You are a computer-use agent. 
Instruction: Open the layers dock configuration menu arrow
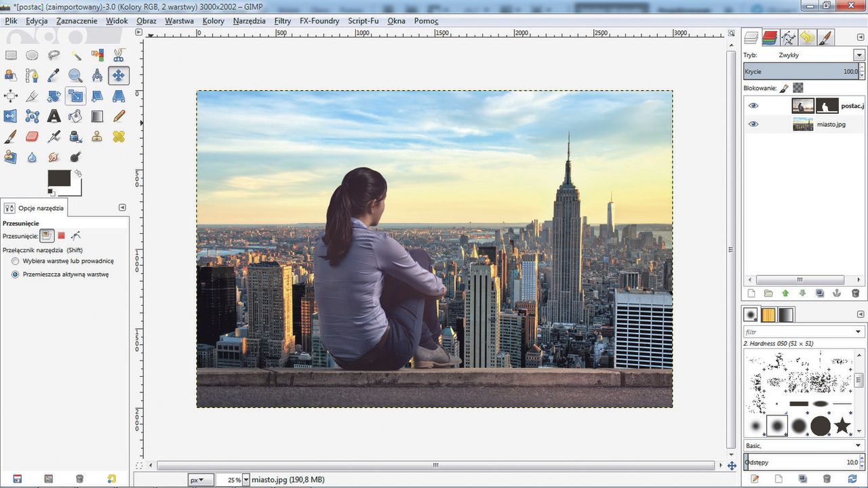coord(859,37)
